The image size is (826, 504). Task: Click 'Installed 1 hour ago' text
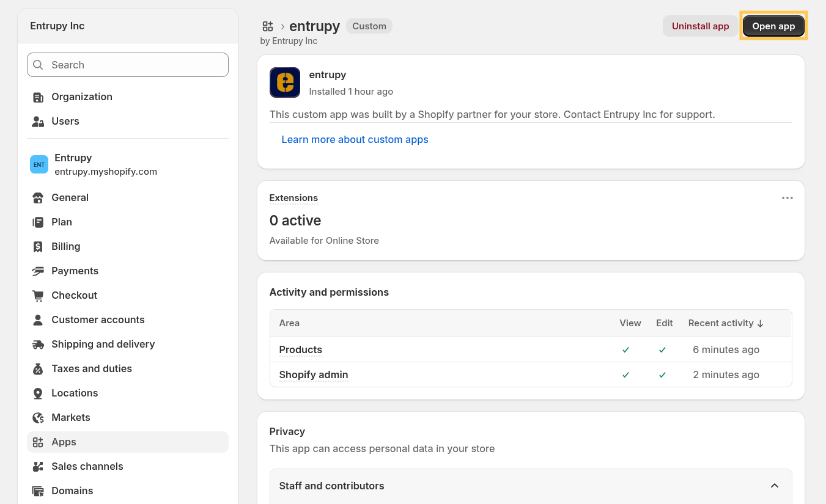351,92
